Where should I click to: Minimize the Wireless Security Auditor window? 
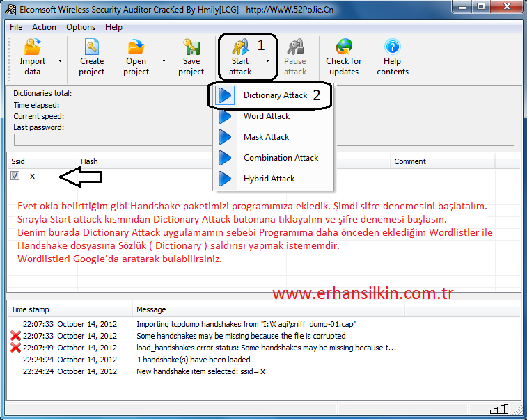click(463, 6)
